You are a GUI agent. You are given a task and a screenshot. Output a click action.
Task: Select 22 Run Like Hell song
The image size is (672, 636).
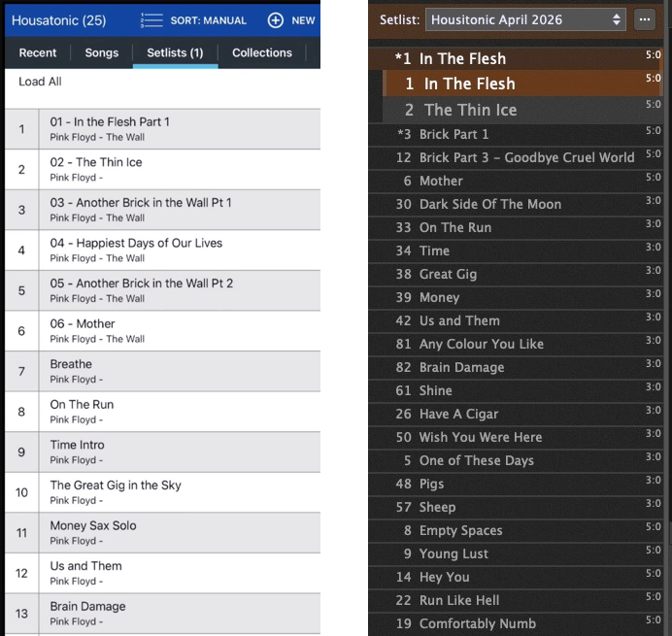516,600
